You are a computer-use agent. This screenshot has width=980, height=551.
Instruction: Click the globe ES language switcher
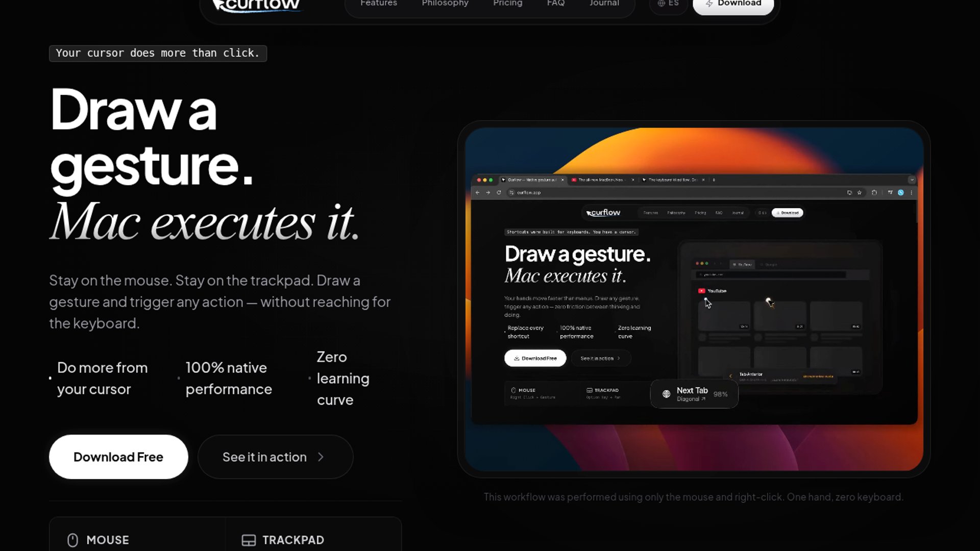point(668,4)
